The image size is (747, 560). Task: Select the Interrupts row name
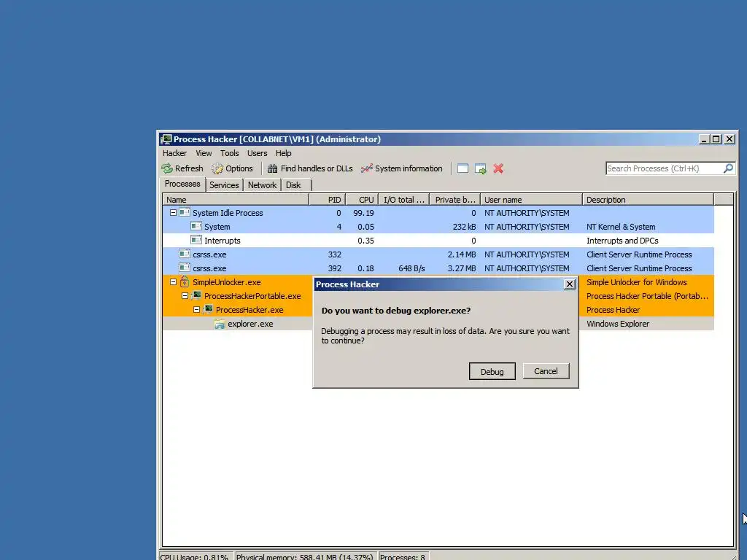click(x=222, y=241)
